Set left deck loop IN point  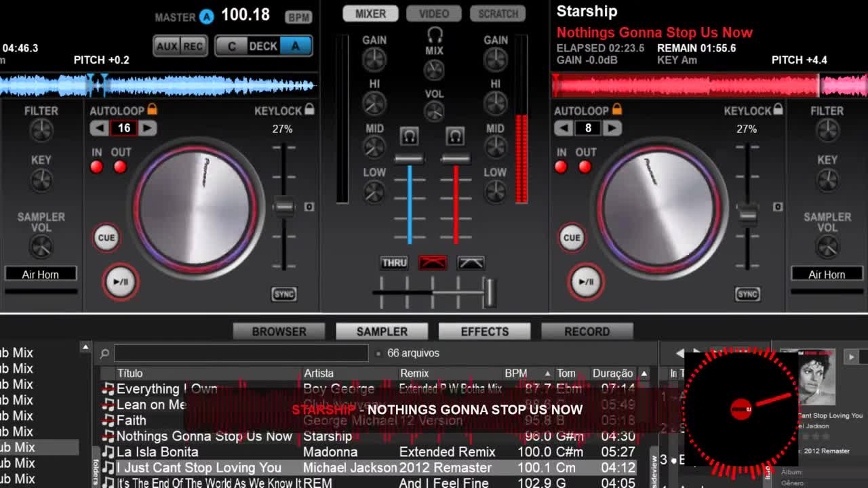click(97, 167)
